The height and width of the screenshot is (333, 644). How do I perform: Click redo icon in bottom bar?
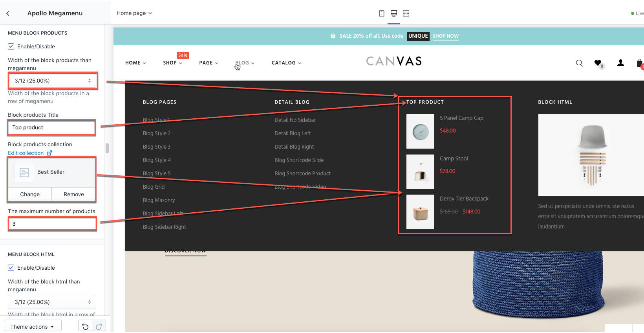tap(99, 326)
